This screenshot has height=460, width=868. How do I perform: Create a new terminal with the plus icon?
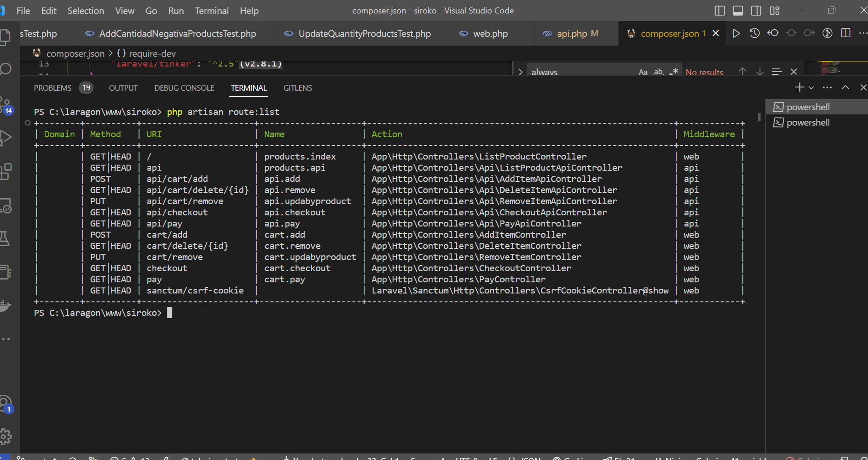[799, 87]
